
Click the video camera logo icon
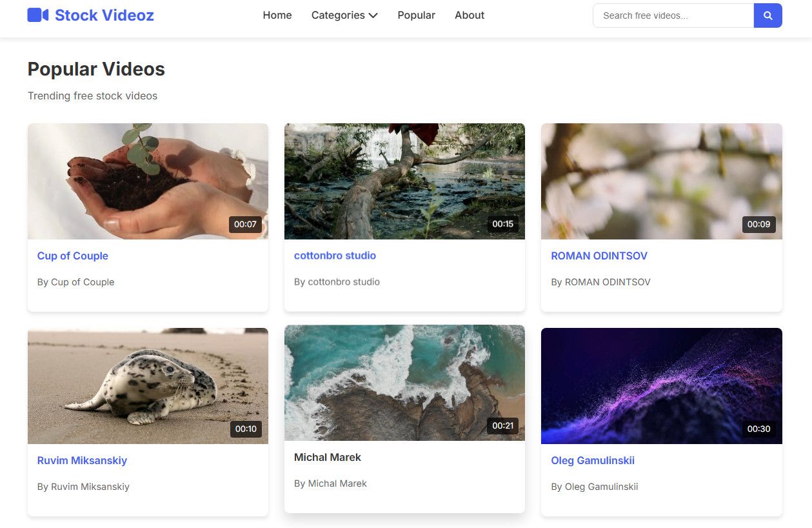(37, 15)
